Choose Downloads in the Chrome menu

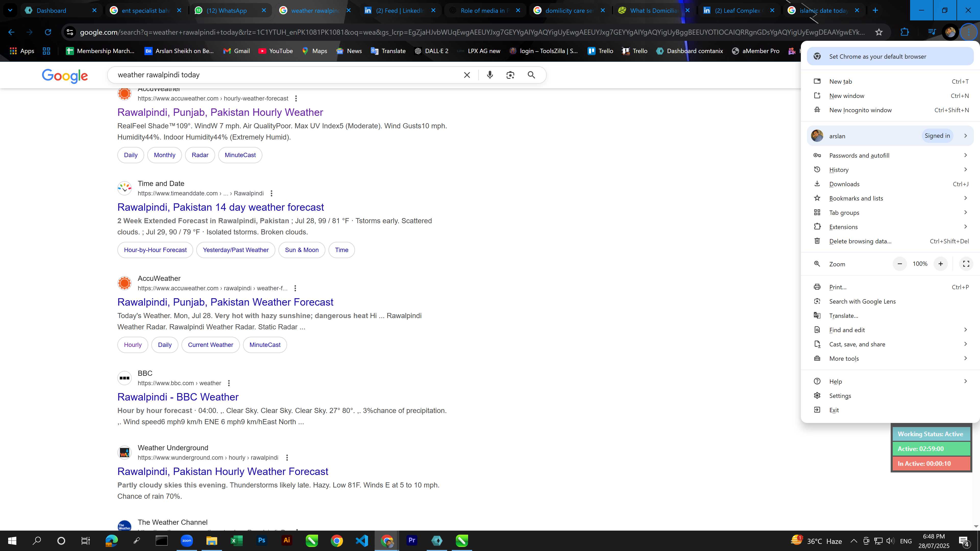coord(890,184)
